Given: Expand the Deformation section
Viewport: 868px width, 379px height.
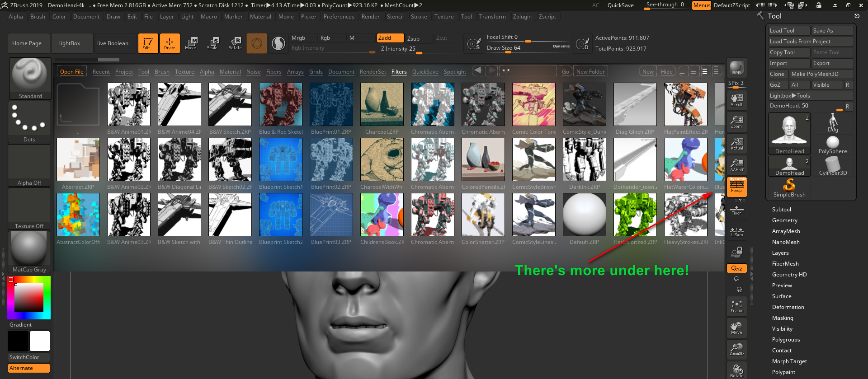Looking at the screenshot, I should [788, 307].
